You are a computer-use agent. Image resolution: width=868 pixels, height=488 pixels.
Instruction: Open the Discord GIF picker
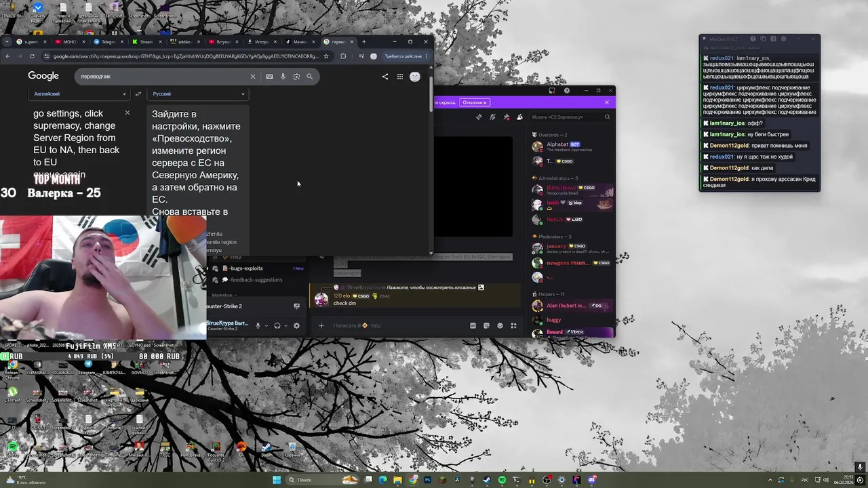coord(473,326)
